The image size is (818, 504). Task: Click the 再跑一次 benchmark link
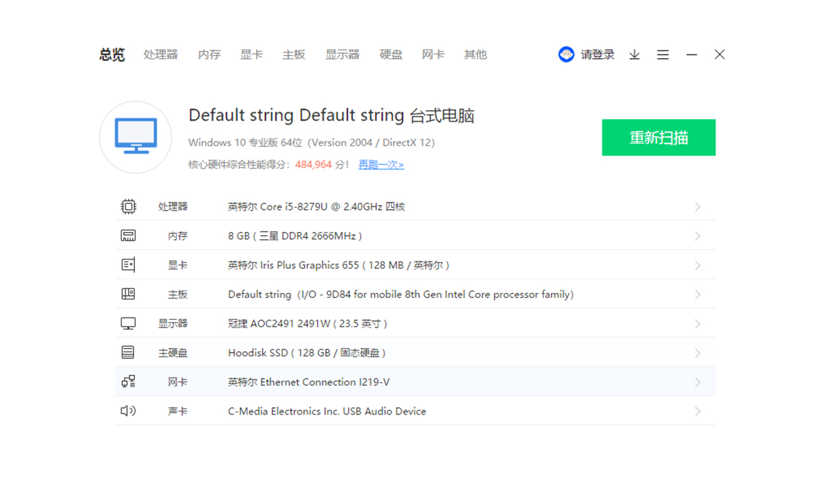(381, 165)
